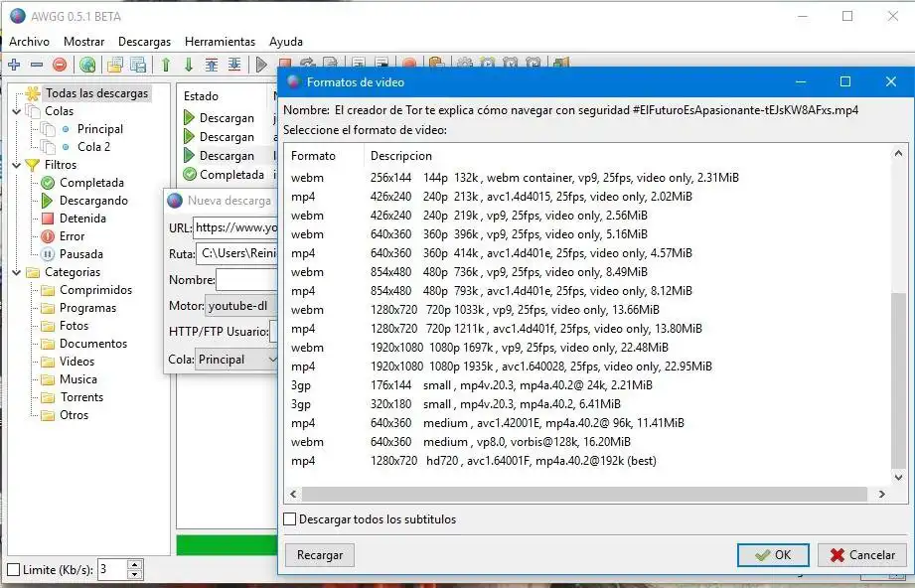Collapse the Colas tree node
915x588 pixels.
pos(17,111)
